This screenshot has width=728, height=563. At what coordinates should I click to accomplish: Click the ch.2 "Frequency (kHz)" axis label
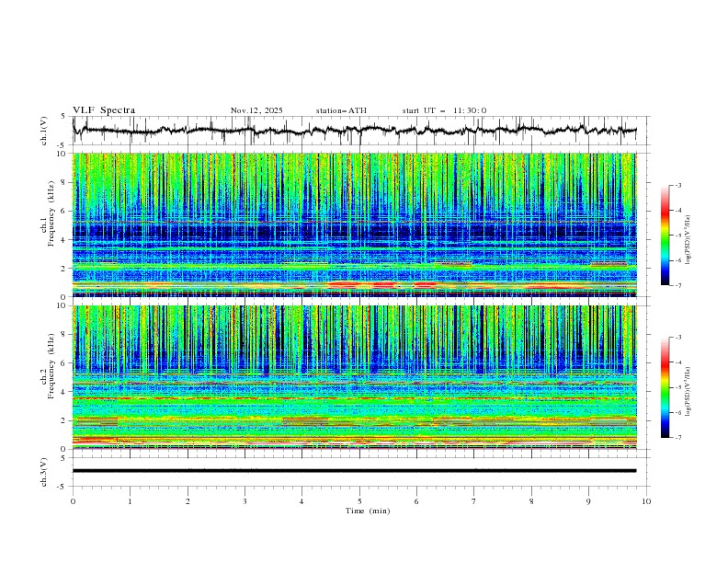(51, 365)
